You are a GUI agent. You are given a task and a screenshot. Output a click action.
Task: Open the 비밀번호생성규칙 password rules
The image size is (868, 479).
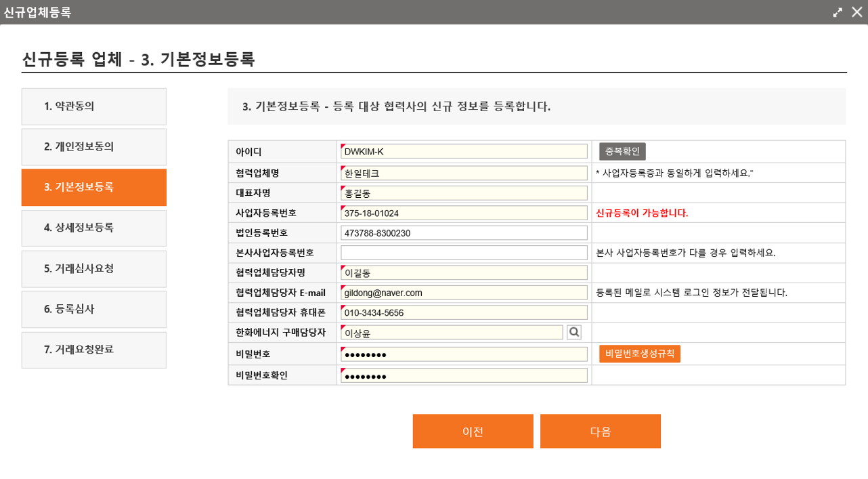[x=639, y=354]
